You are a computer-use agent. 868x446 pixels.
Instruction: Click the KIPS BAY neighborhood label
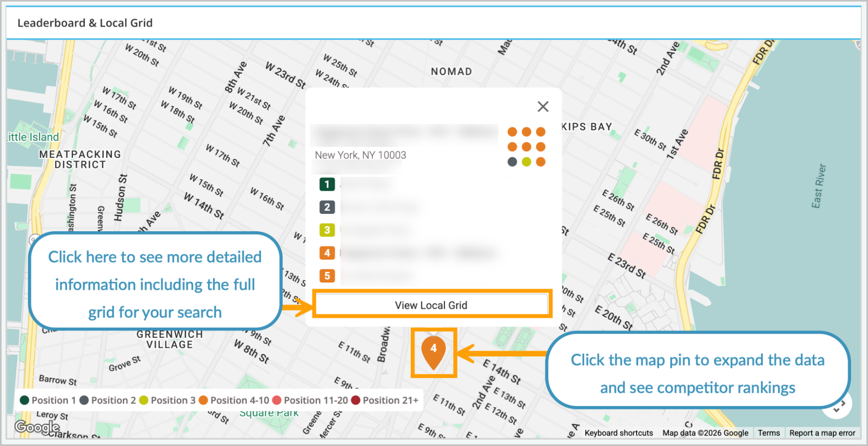pyautogui.click(x=586, y=126)
